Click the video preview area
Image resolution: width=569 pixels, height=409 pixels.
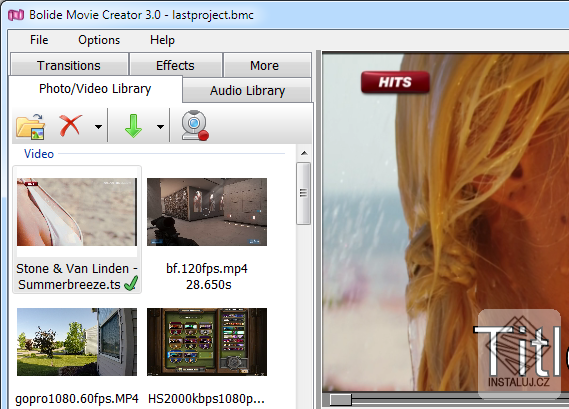click(x=446, y=222)
